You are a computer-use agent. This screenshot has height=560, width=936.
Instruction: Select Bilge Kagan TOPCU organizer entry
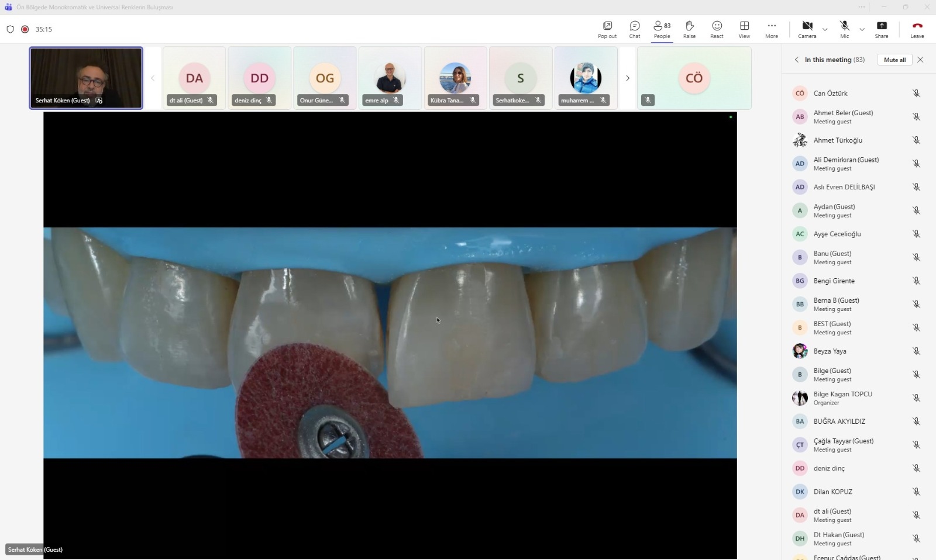point(842,398)
